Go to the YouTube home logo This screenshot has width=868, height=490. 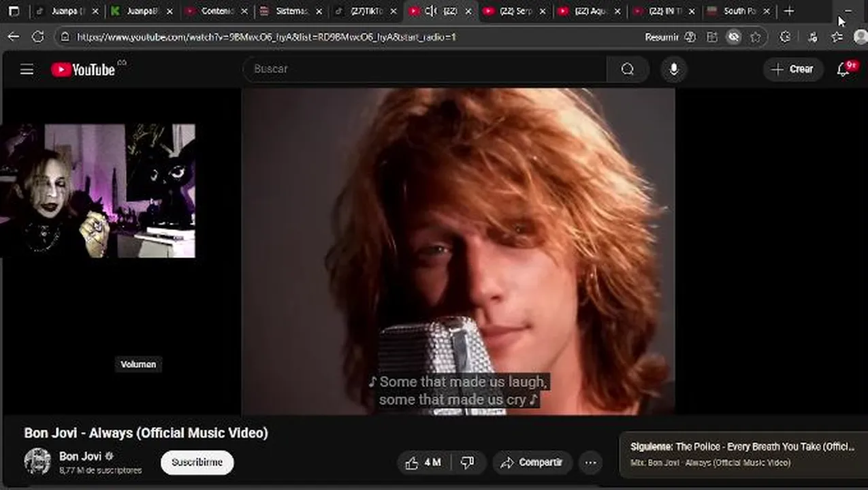(x=83, y=69)
